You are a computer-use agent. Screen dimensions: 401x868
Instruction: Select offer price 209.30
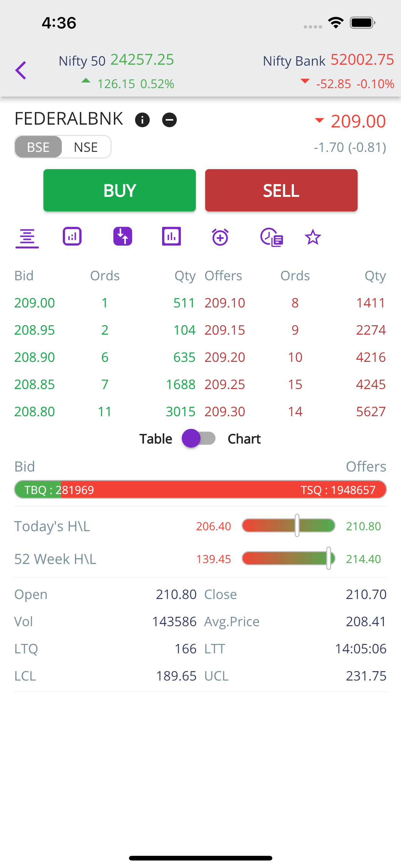click(x=225, y=412)
